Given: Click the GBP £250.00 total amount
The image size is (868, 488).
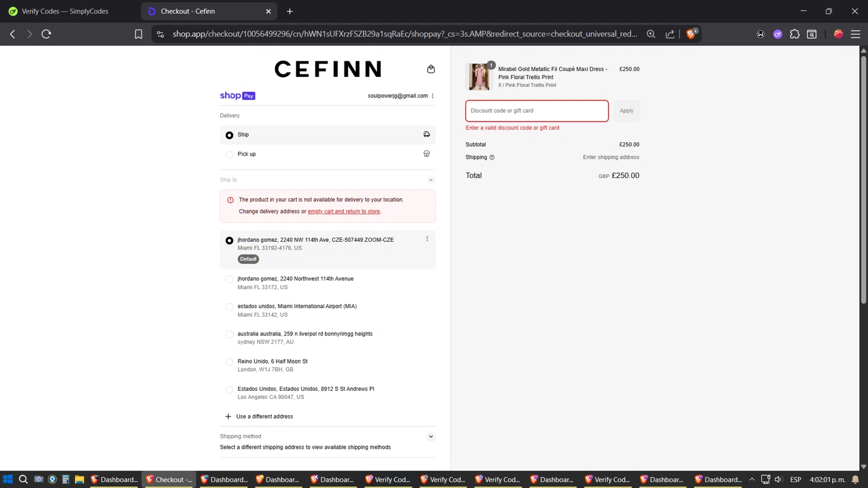Looking at the screenshot, I should point(619,176).
